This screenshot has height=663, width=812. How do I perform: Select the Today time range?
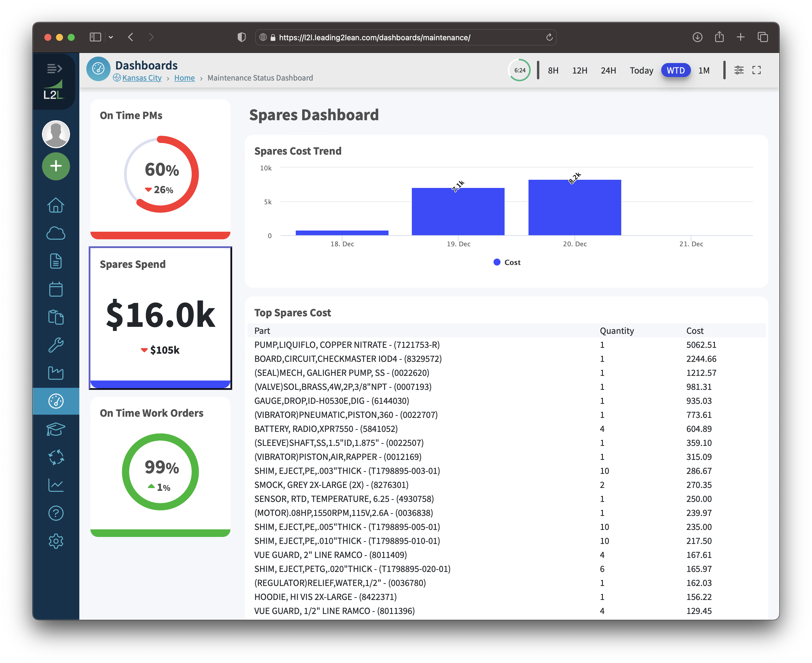[x=641, y=70]
